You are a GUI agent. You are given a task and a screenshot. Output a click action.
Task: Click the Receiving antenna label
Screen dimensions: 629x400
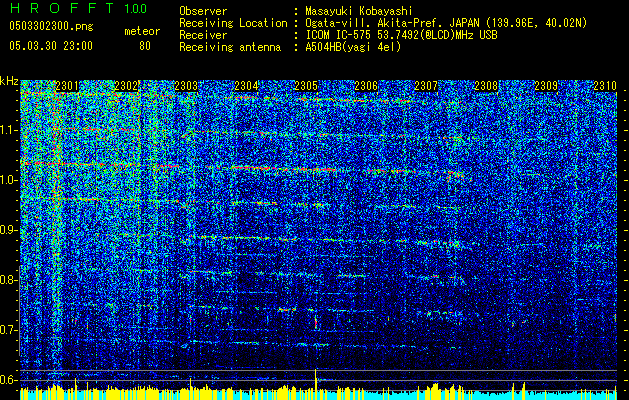230,47
